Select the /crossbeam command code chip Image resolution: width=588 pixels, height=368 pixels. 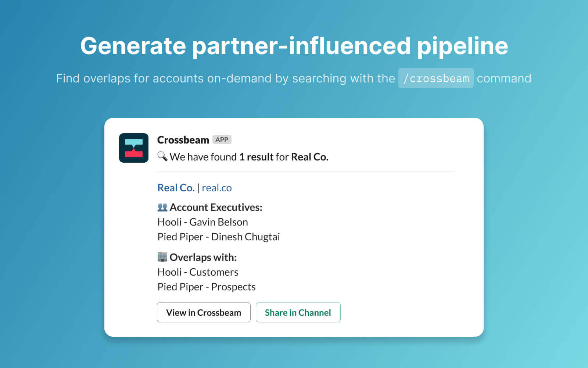[436, 78]
